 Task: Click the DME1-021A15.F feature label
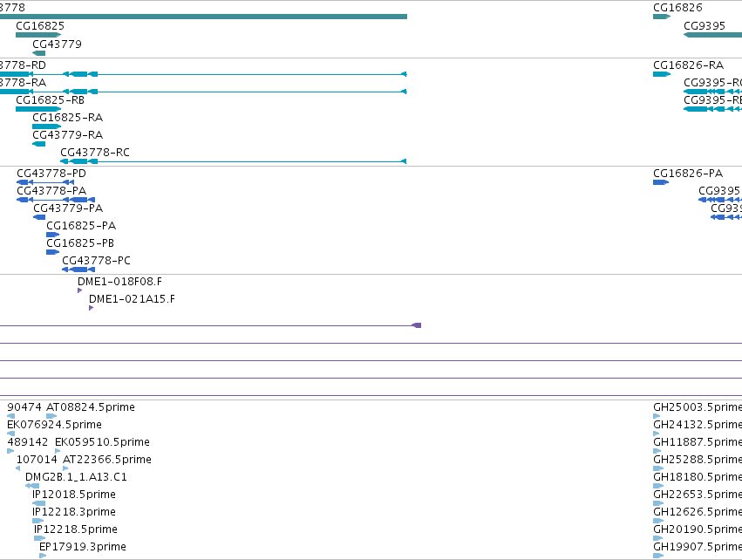click(x=132, y=299)
